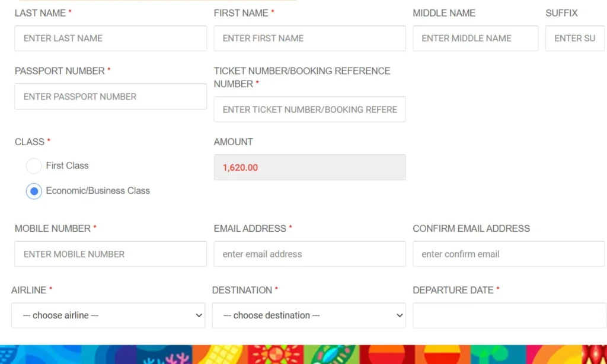Click the Ticket Number/Booking Reference field
The width and height of the screenshot is (607, 364).
[x=309, y=109]
